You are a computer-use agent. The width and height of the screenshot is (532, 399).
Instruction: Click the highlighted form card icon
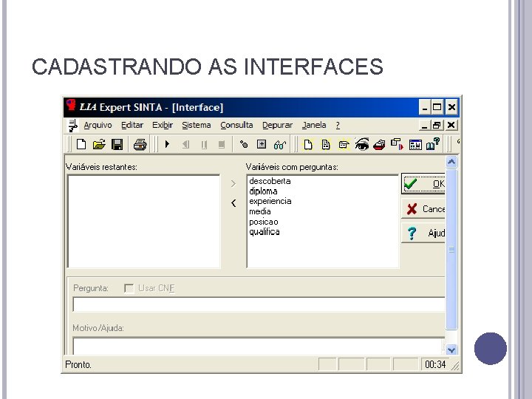344,145
